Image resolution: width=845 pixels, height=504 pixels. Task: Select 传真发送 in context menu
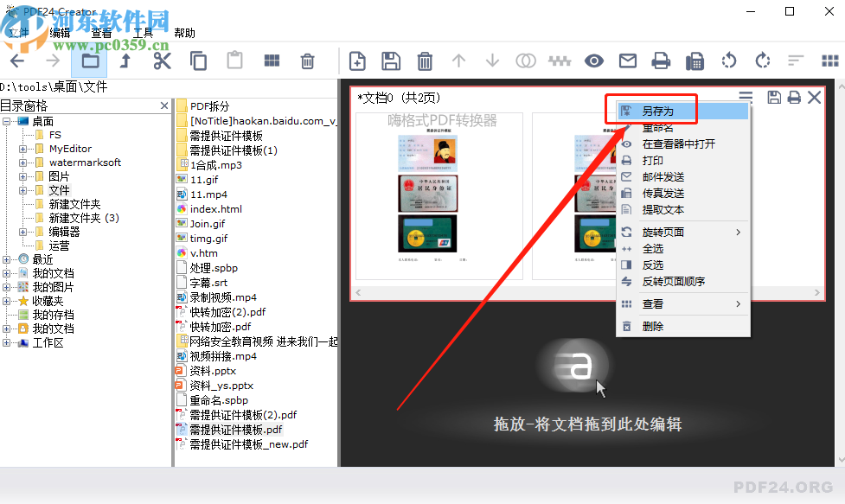pos(682,194)
